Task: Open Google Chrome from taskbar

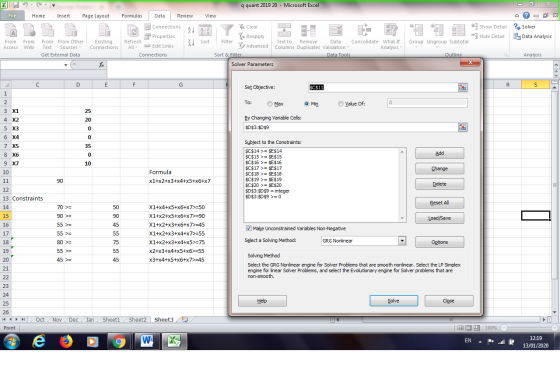Action: point(119,341)
